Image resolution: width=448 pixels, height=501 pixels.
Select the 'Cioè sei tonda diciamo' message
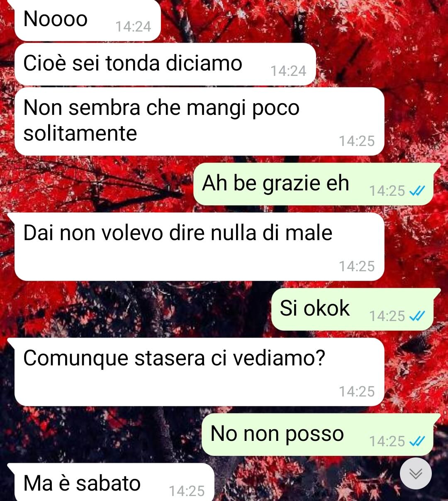(x=165, y=64)
